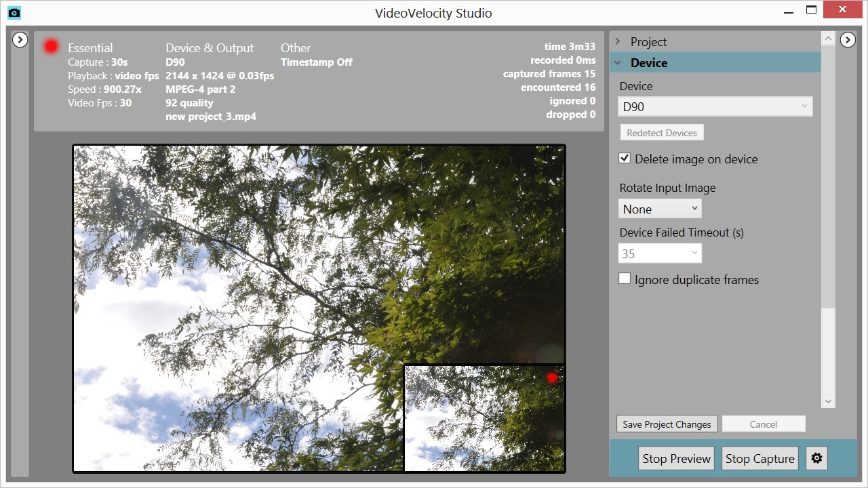The height and width of the screenshot is (488, 868).
Task: Click the new project_3.mp4 filename
Action: click(211, 117)
